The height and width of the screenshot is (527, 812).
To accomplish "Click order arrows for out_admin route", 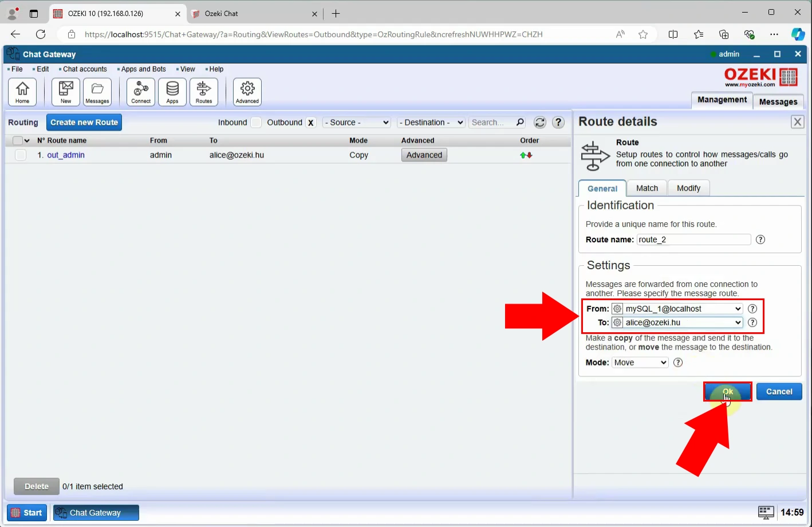I will click(526, 155).
